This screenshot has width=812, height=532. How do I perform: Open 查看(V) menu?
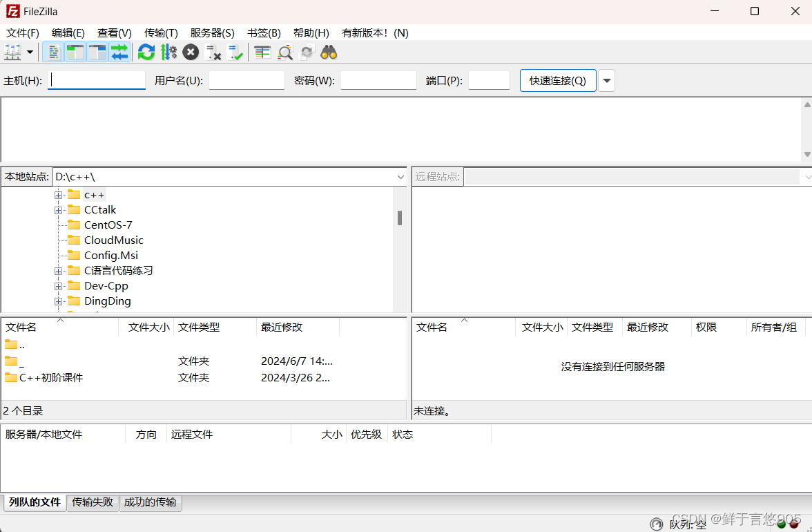(115, 33)
